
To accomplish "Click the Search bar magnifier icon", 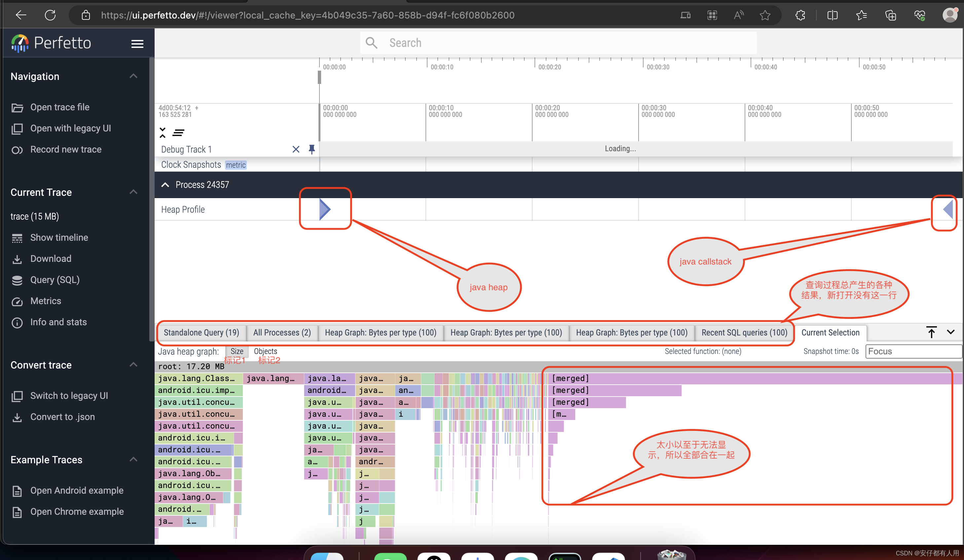I will tap(371, 42).
